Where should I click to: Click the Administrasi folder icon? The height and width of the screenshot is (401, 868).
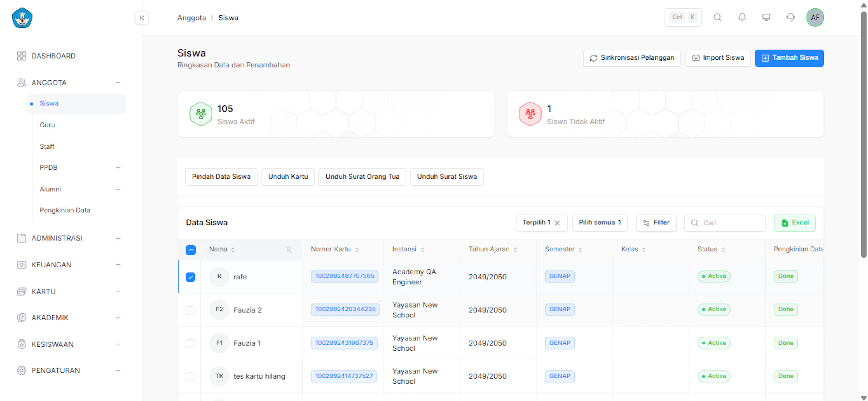coord(21,238)
